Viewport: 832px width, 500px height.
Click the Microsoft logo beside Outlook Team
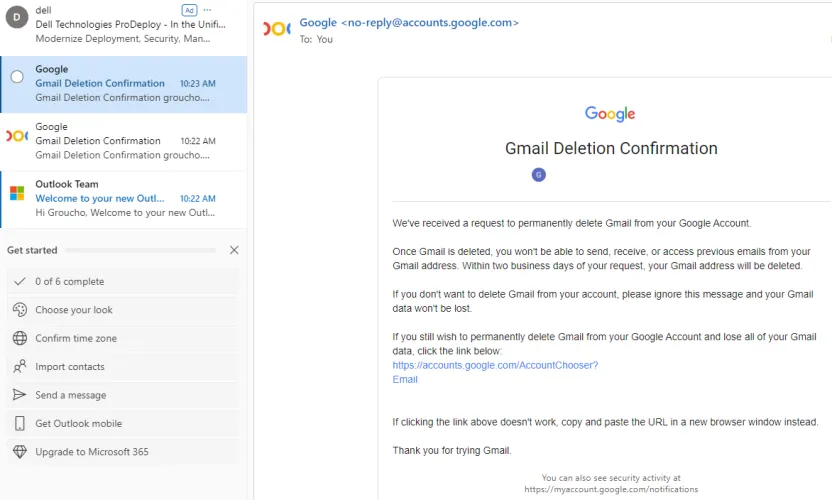pos(17,192)
